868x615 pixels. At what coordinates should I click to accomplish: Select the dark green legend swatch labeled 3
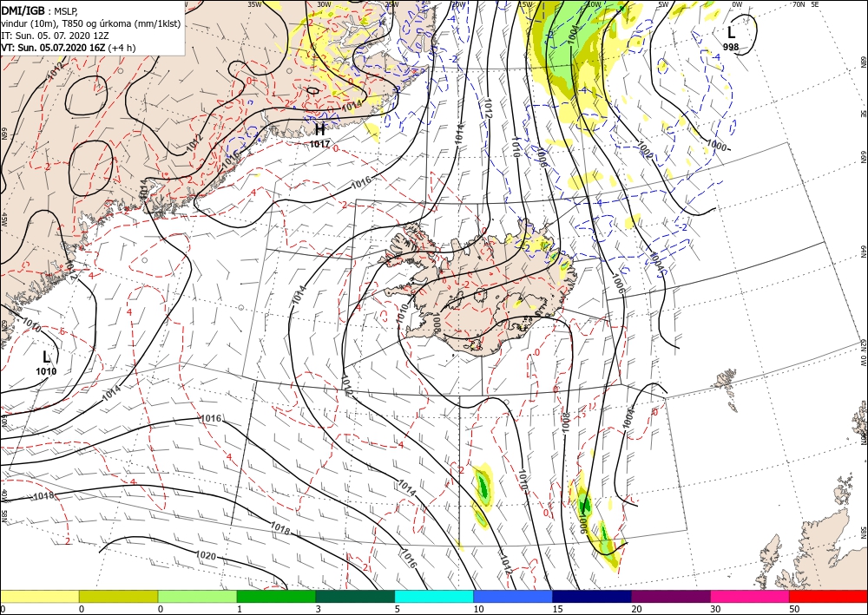(x=355, y=596)
